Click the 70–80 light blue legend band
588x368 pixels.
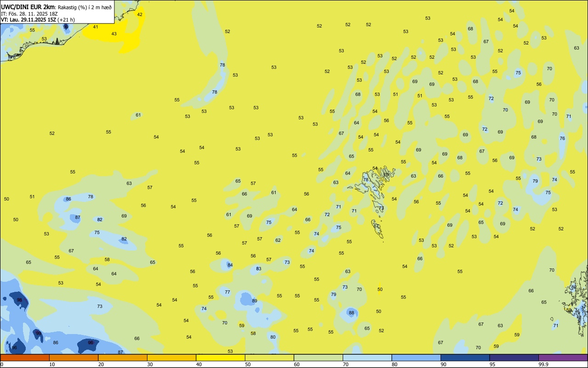pyautogui.click(x=367, y=357)
